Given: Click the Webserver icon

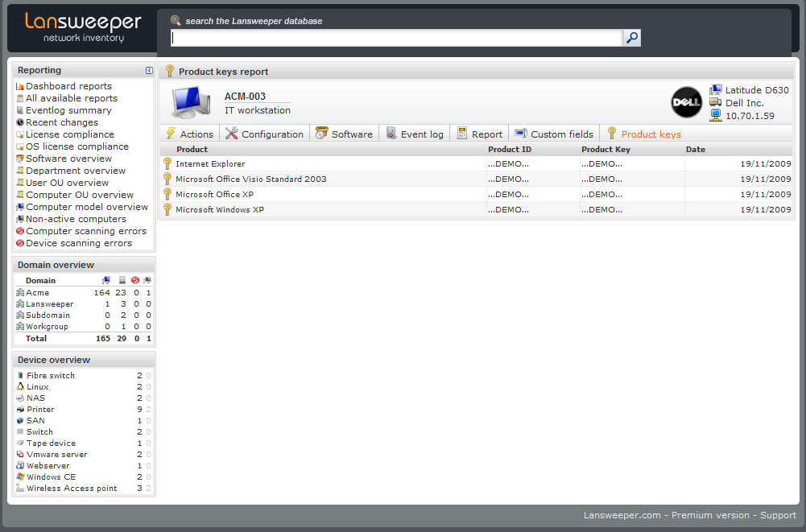Looking at the screenshot, I should click(20, 465).
